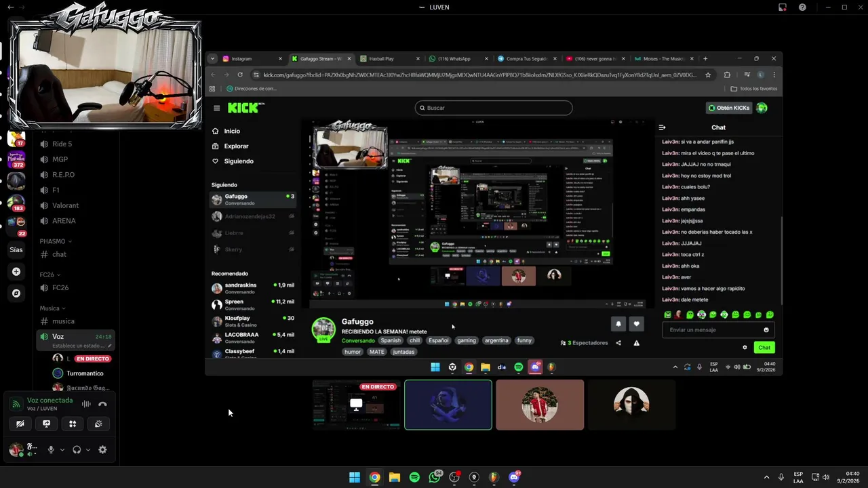Image resolution: width=868 pixels, height=488 pixels.
Task: Open the server with 183 notifications
Action: 16,203
